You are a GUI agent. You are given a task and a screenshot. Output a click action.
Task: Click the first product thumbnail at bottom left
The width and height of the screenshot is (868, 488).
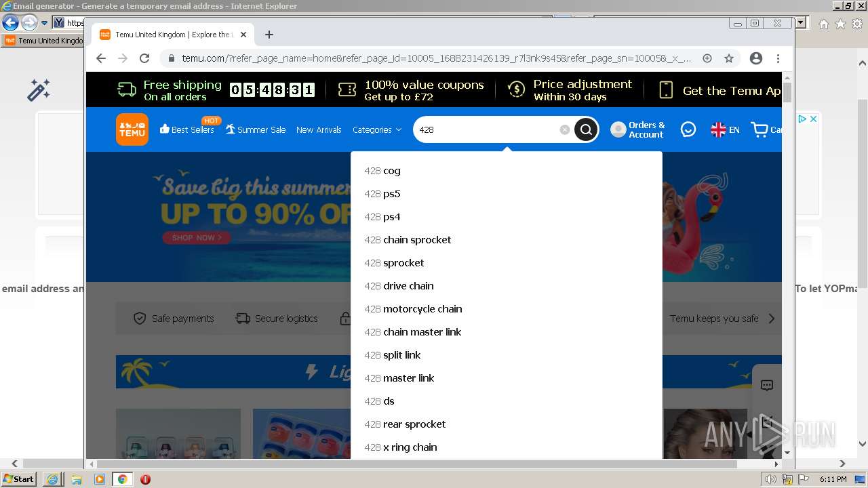(x=178, y=434)
